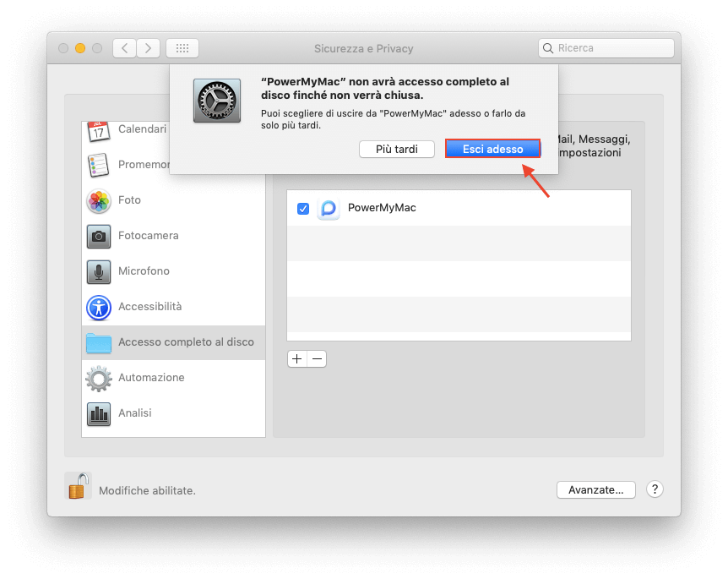Click the System Preferences gear icon in the dialog
Image resolution: width=728 pixels, height=579 pixels.
pyautogui.click(x=217, y=101)
